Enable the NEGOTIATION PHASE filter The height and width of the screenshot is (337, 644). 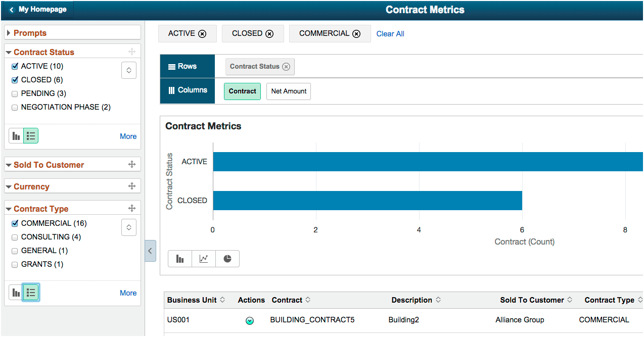[x=14, y=107]
